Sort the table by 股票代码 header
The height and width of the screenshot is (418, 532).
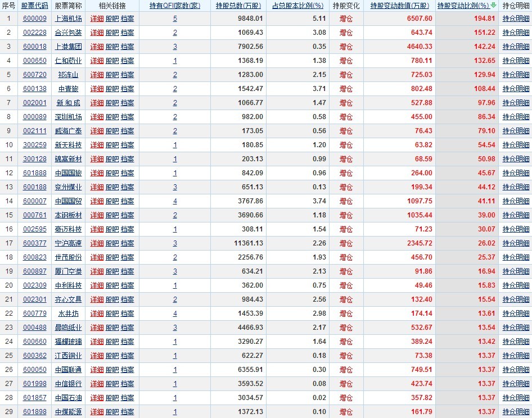(x=35, y=6)
